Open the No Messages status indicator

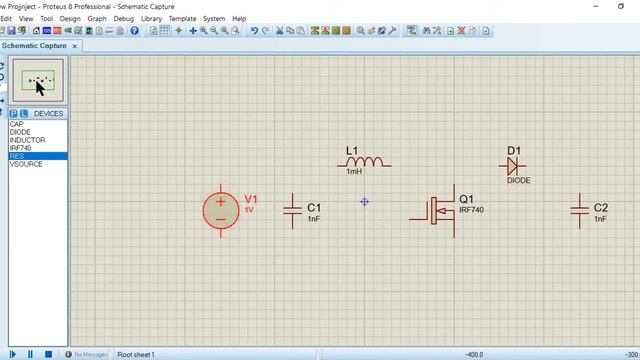86,355
